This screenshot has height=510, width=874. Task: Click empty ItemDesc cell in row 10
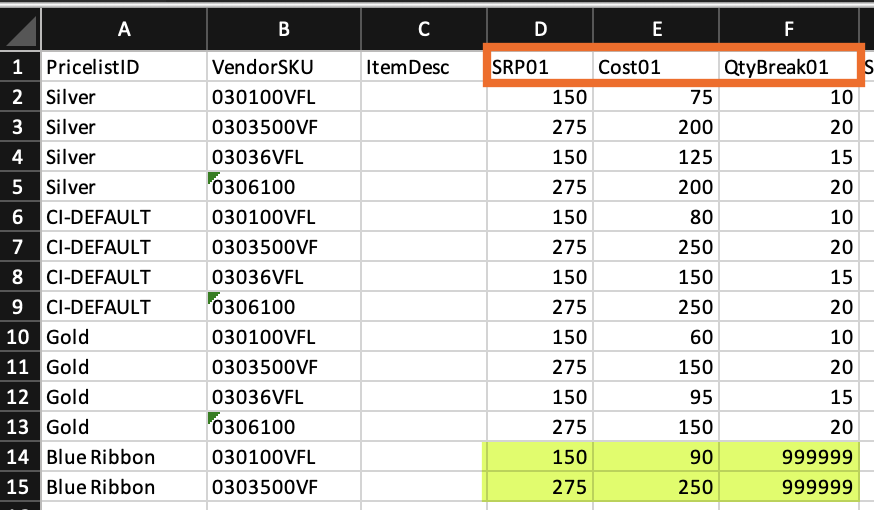coord(423,337)
